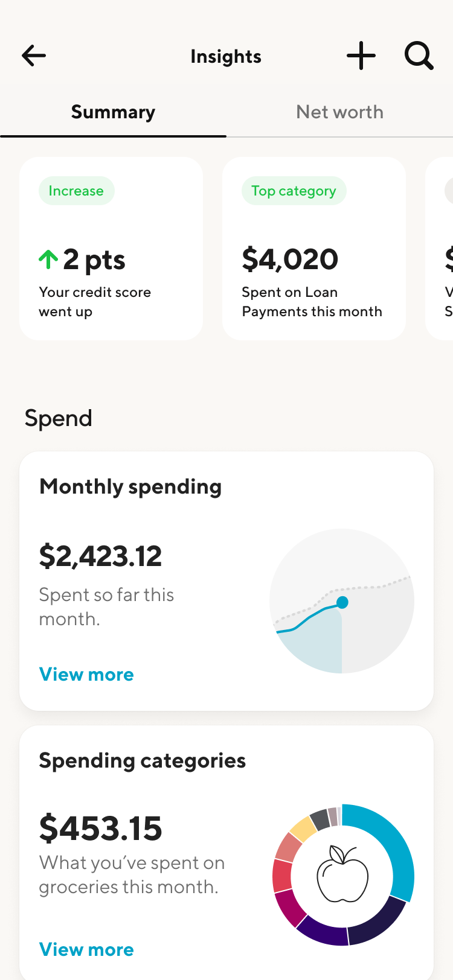Screen dimensions: 453x980
Task: Switch to the Net worth tab
Action: coord(339,112)
